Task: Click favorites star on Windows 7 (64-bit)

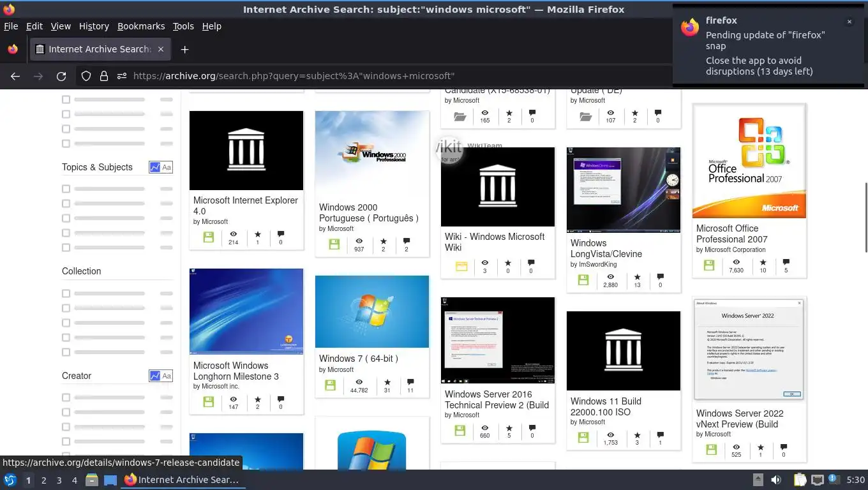Action: (387, 382)
